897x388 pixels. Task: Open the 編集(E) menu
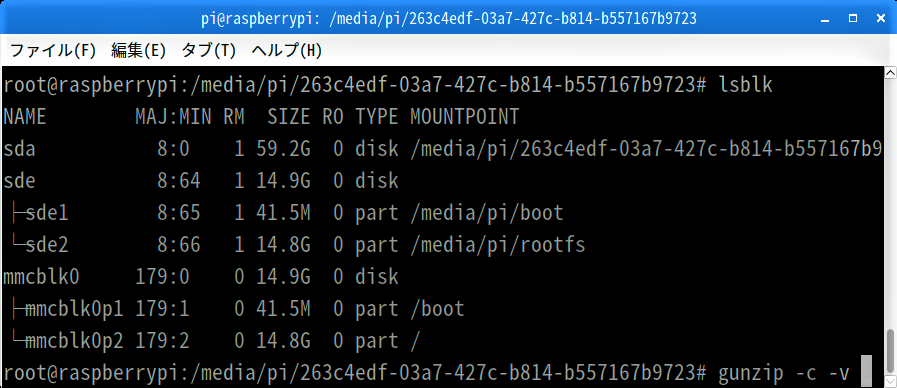pos(138,51)
